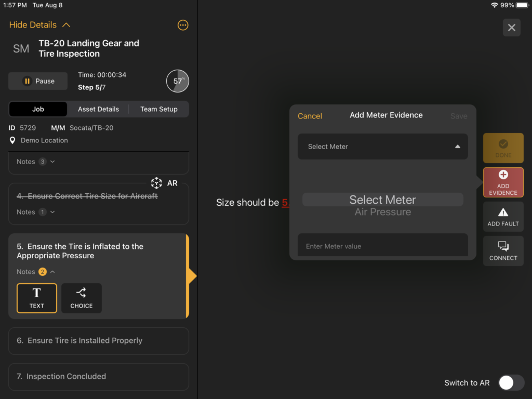
Task: Focus the Enter Meter value field
Action: 383,245
